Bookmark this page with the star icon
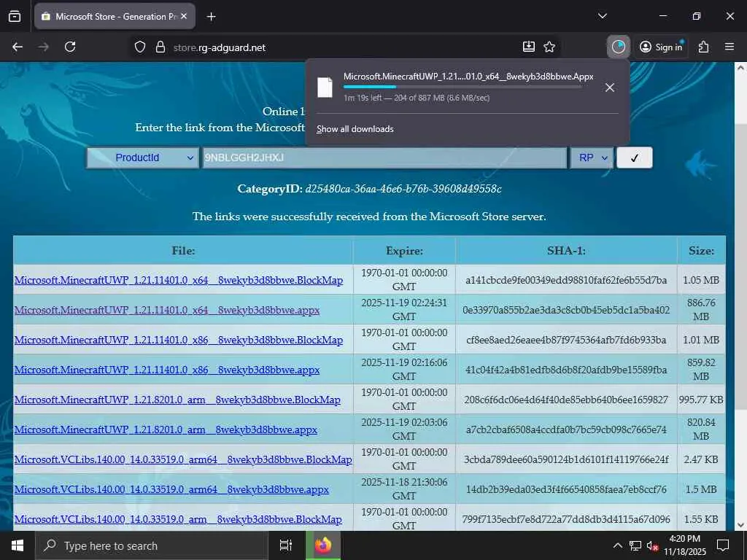 pos(549,47)
